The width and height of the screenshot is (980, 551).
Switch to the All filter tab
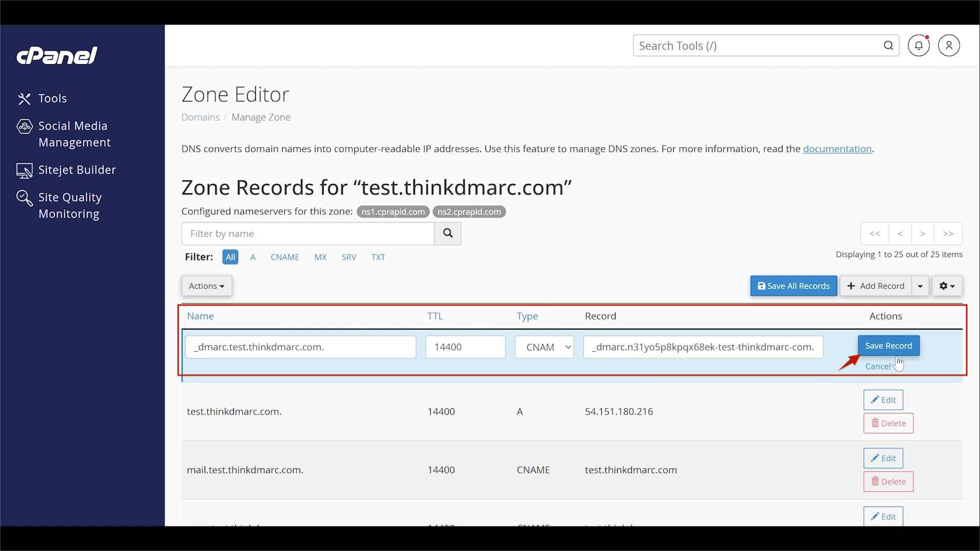pyautogui.click(x=231, y=257)
